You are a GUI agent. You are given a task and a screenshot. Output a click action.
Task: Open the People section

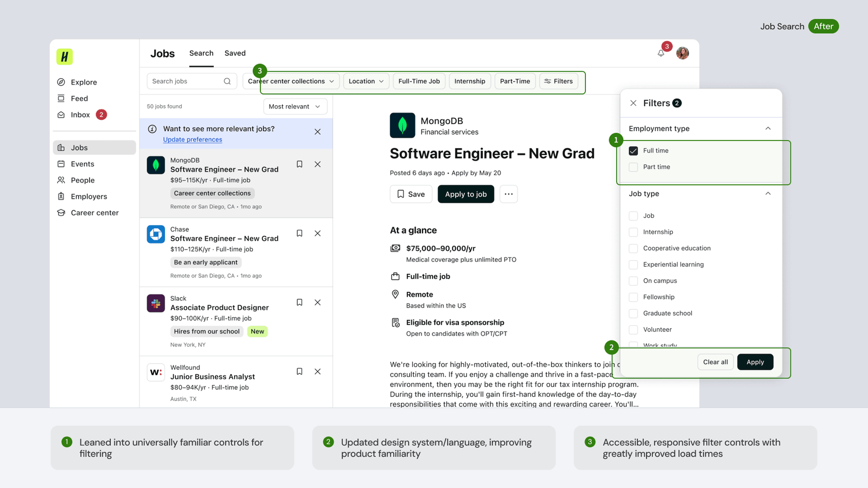click(x=76, y=180)
